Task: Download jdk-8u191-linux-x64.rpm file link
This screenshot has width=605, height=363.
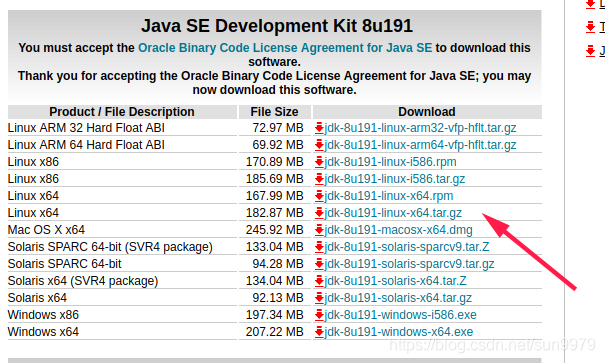Action: (x=389, y=196)
